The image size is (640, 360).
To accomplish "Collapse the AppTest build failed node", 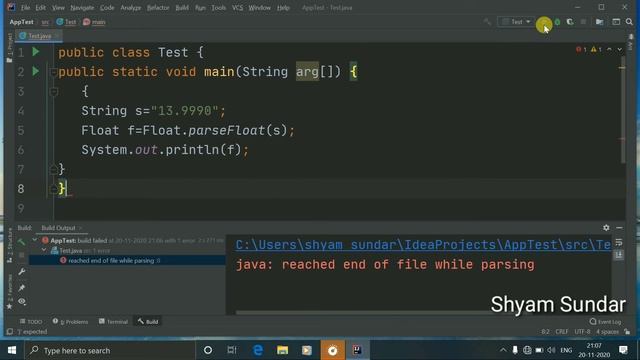I will [x=35, y=240].
